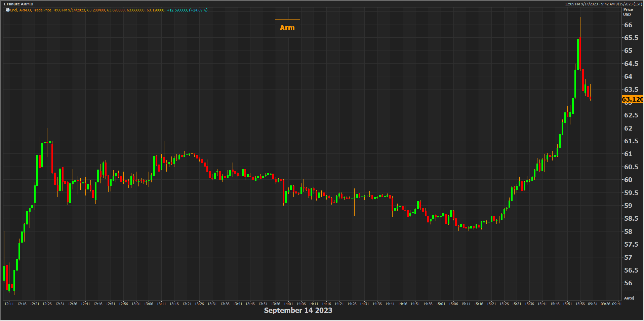Click the +24.69% change value in legend
The width and height of the screenshot is (644, 321).
[198, 10]
